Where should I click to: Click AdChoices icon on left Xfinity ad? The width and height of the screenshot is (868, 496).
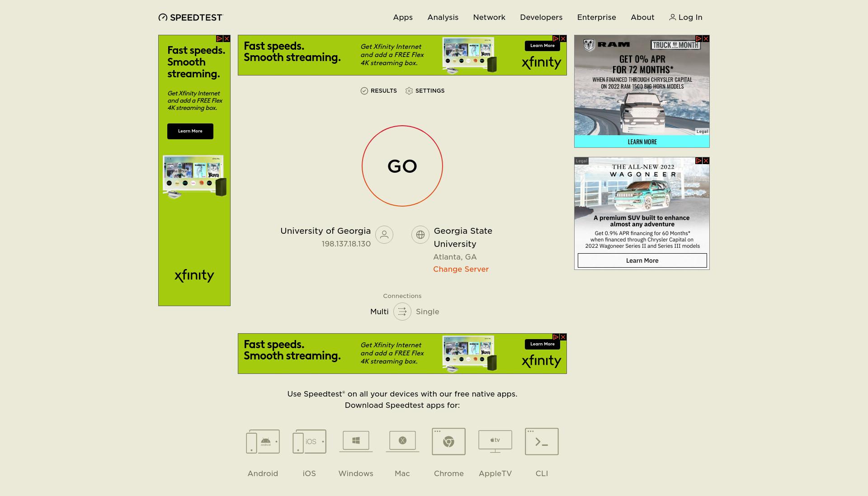[219, 39]
